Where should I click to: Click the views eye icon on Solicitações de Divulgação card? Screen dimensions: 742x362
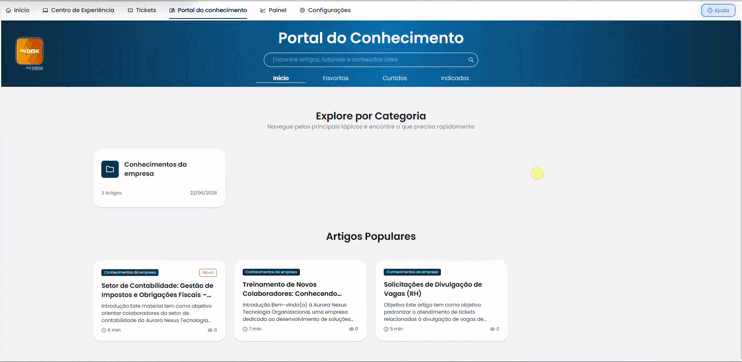pyautogui.click(x=493, y=329)
